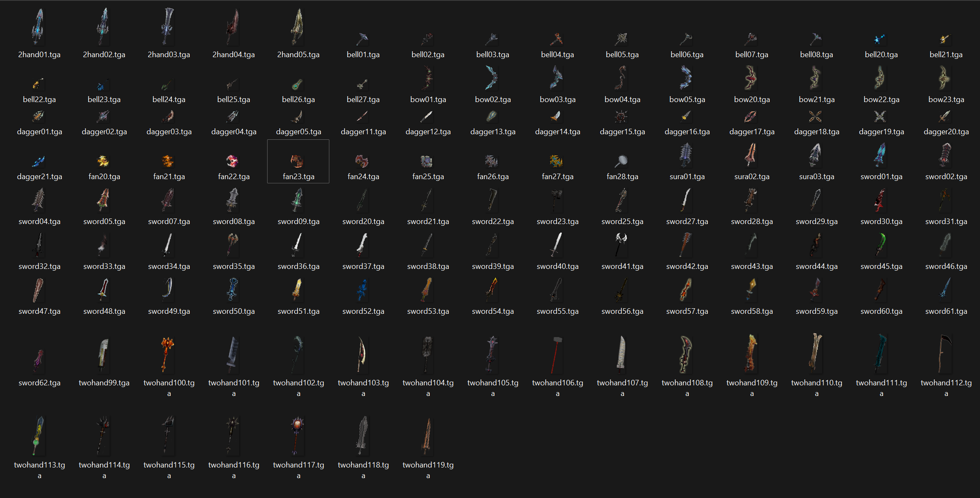Select the bow01.tga file icon

pyautogui.click(x=427, y=78)
